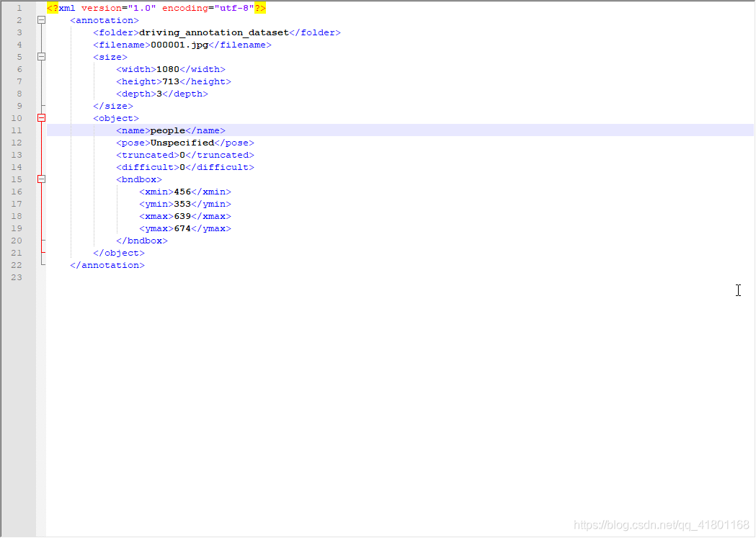The width and height of the screenshot is (756, 538).
Task: Click version attribute value 1.0
Action: (142, 8)
